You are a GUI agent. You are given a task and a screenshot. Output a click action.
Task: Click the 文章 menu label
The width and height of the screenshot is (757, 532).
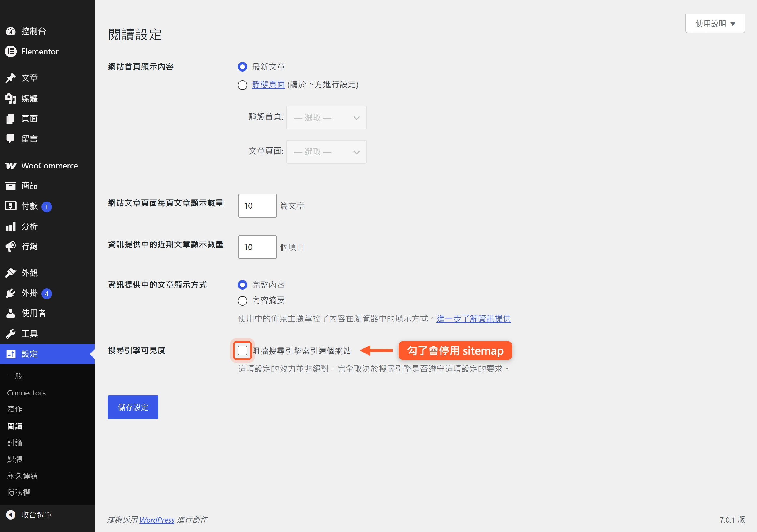[x=30, y=78]
